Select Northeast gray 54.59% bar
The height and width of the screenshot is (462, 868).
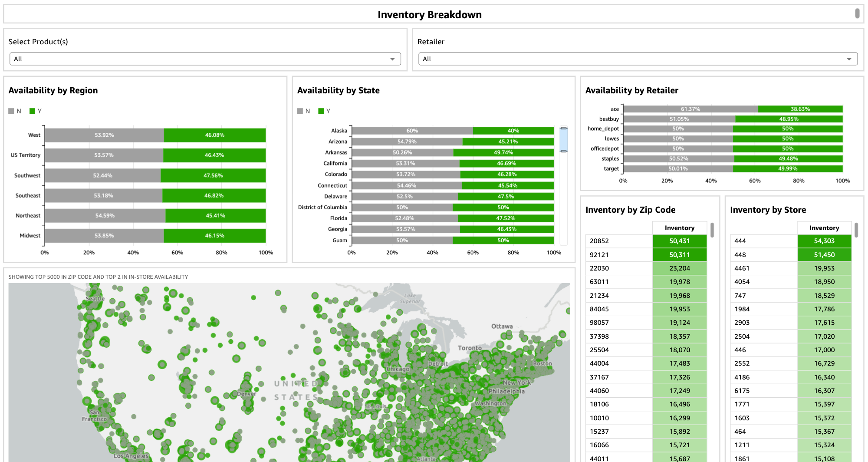coord(104,215)
